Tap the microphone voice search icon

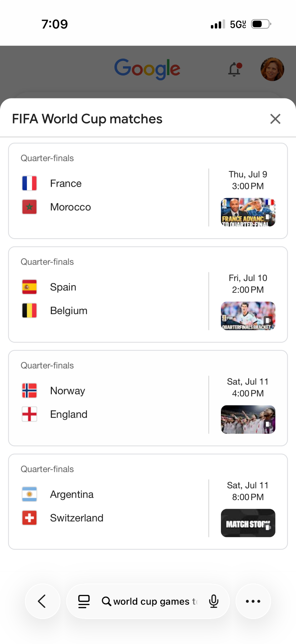tap(214, 601)
